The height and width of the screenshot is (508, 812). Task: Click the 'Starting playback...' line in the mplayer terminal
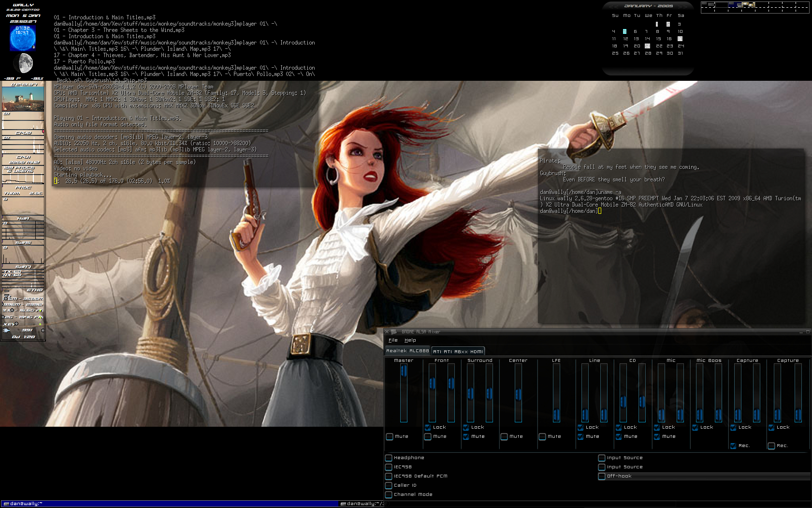pyautogui.click(x=83, y=175)
